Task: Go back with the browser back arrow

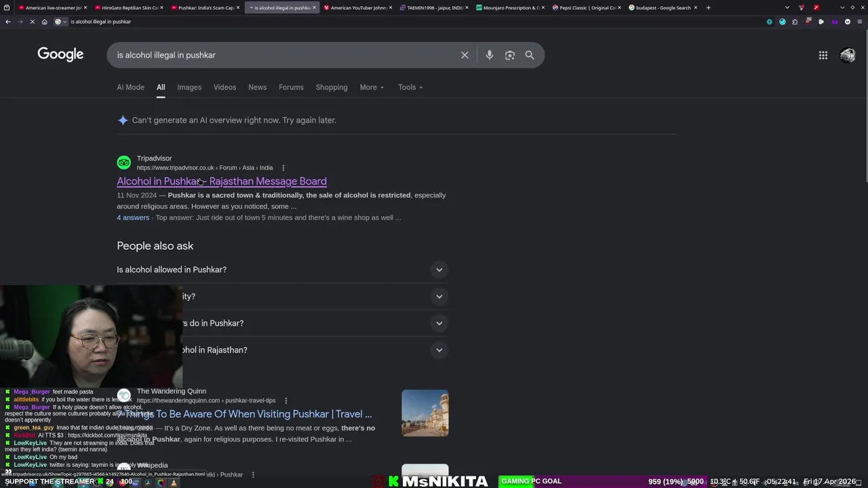Action: tap(7, 22)
